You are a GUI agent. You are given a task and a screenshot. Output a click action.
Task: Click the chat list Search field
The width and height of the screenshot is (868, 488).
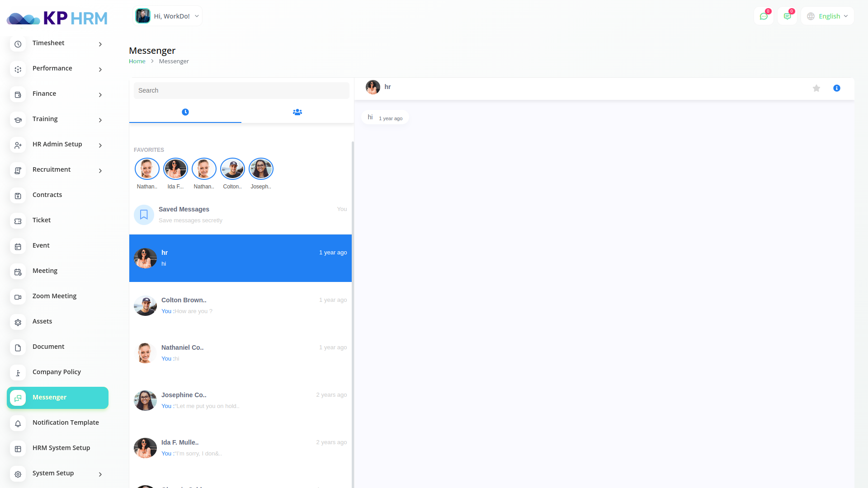point(241,90)
